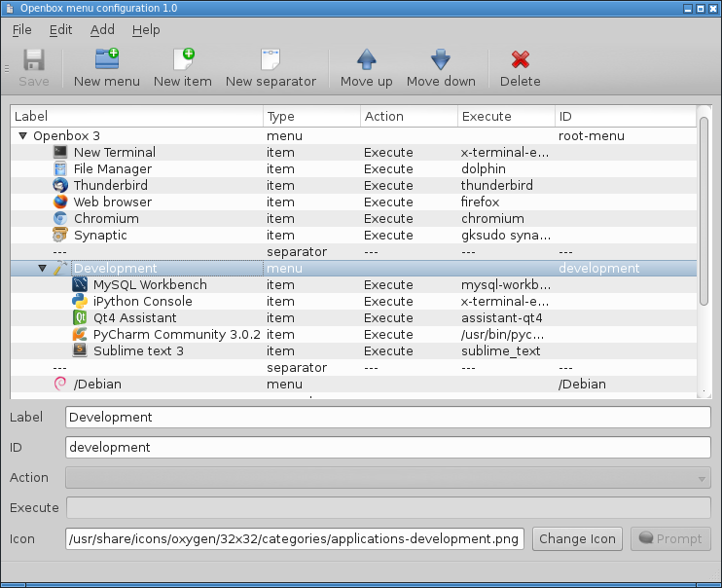Click the iPython Console python icon
This screenshot has width=722, height=588.
tap(80, 302)
